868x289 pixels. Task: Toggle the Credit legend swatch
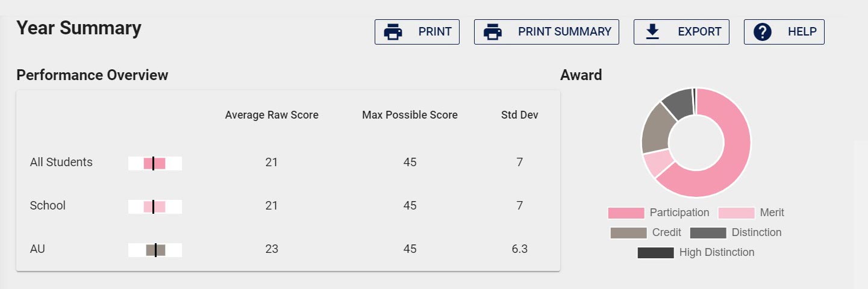pyautogui.click(x=628, y=233)
